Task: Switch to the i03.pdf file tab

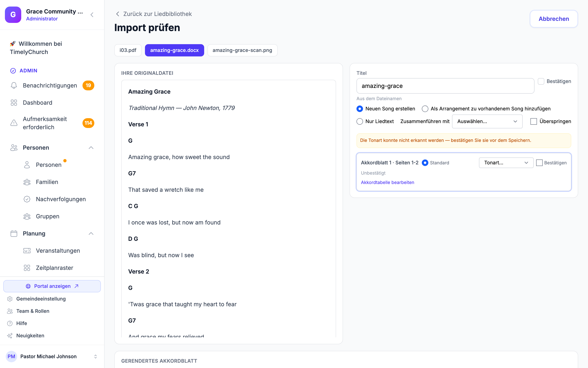Action: [128, 50]
